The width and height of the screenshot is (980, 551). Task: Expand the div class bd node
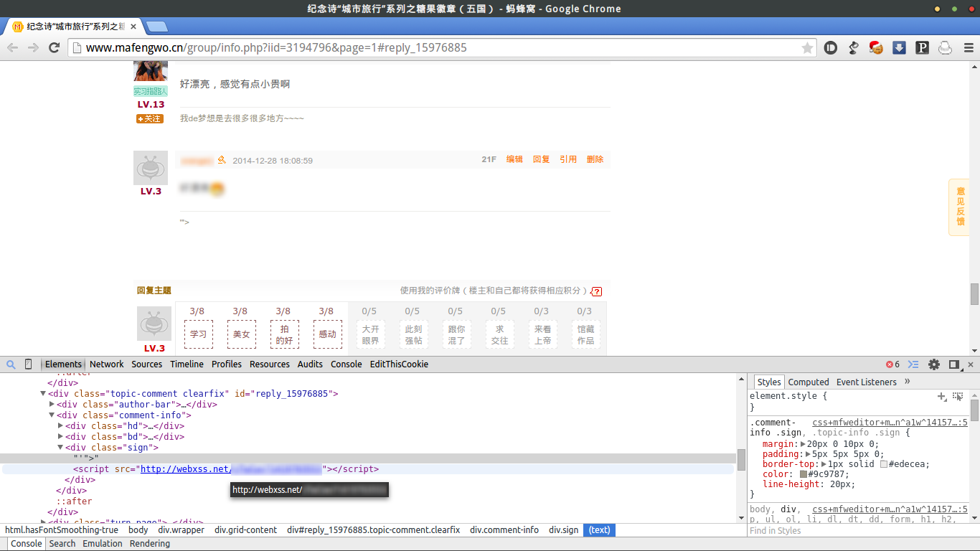(60, 437)
